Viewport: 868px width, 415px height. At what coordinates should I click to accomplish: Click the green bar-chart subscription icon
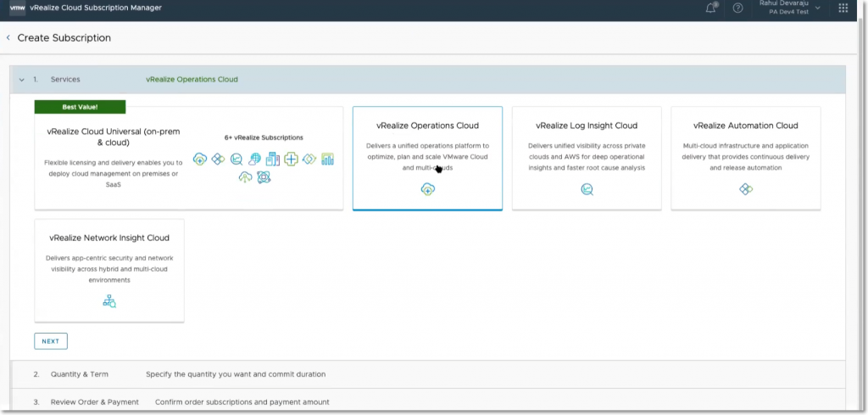pyautogui.click(x=328, y=160)
